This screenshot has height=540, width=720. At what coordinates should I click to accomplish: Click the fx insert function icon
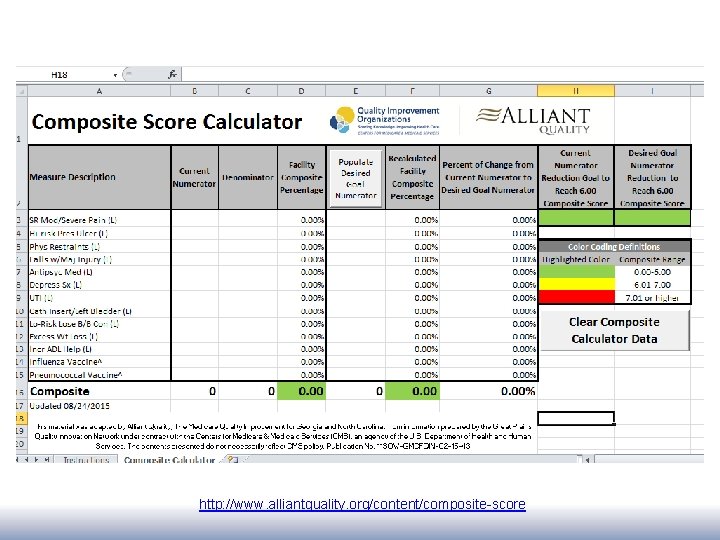pos(172,74)
